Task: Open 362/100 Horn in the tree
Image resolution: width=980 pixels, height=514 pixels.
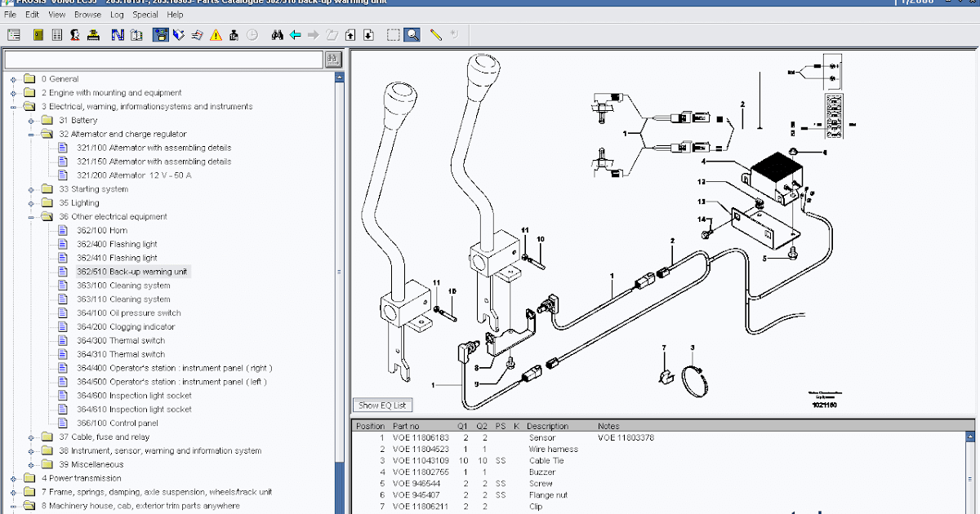Action: coord(102,231)
